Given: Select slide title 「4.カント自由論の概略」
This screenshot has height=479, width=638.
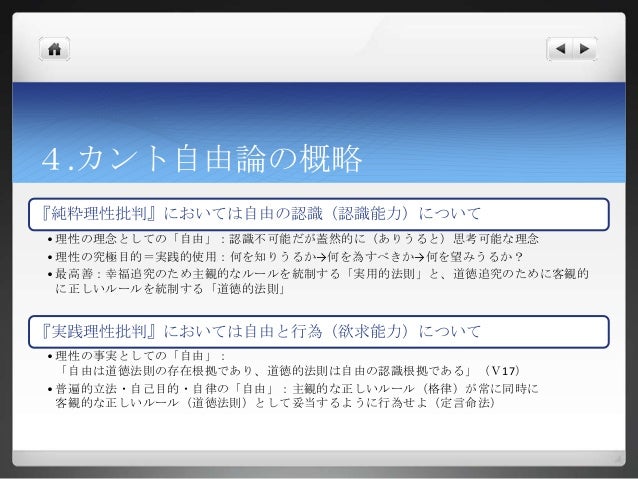Looking at the screenshot, I should point(202,159).
